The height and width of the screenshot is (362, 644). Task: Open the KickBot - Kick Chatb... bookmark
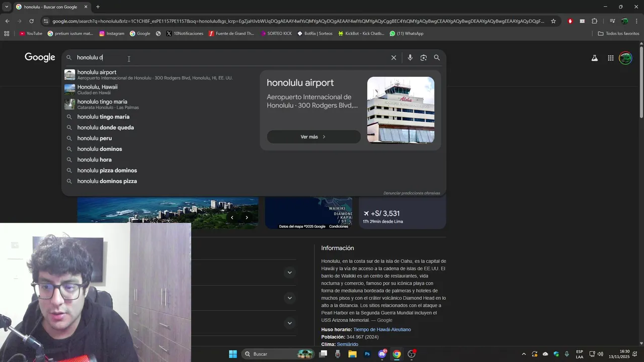(361, 34)
